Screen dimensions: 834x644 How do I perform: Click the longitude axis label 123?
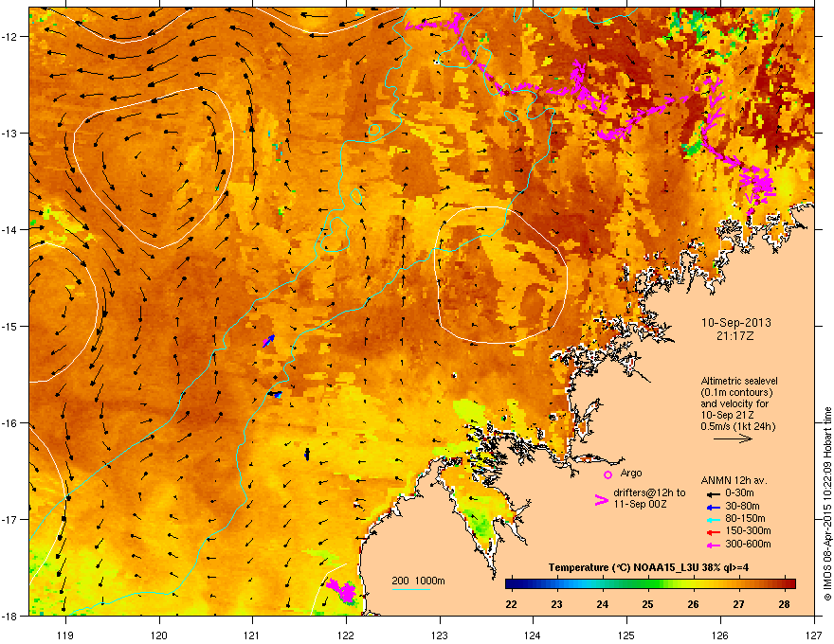pos(440,635)
